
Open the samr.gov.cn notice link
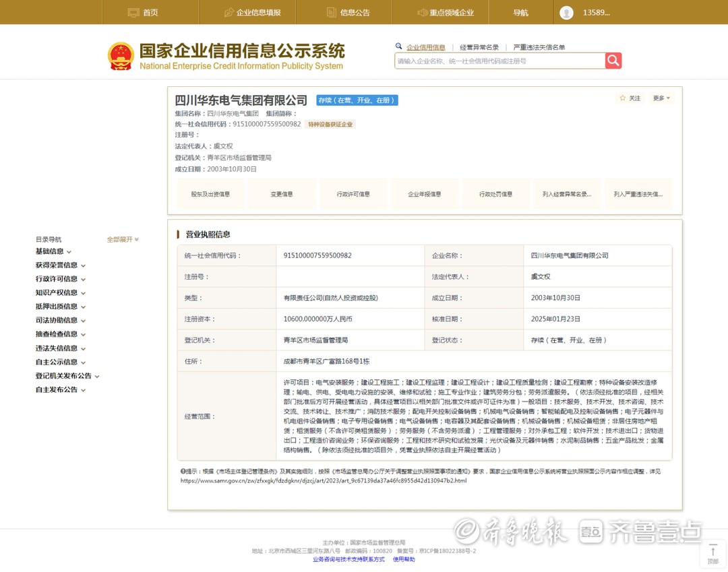coord(324,480)
